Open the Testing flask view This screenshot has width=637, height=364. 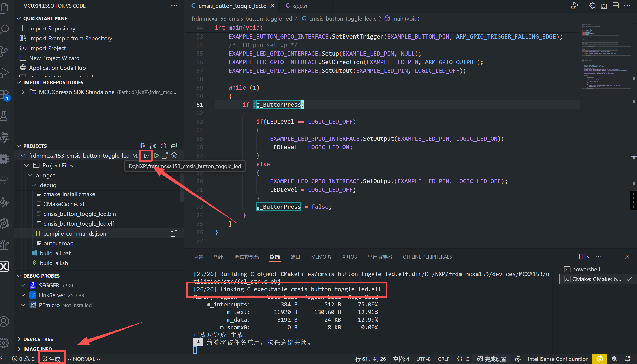pos(4,116)
